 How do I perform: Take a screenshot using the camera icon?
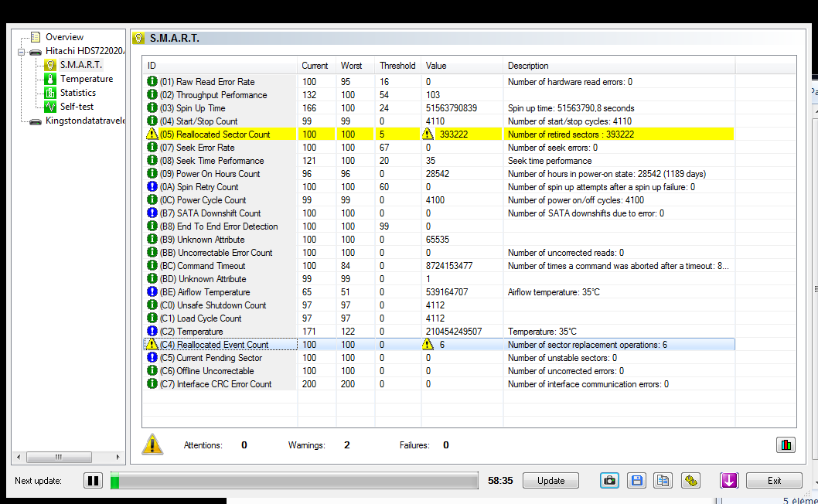(x=609, y=480)
